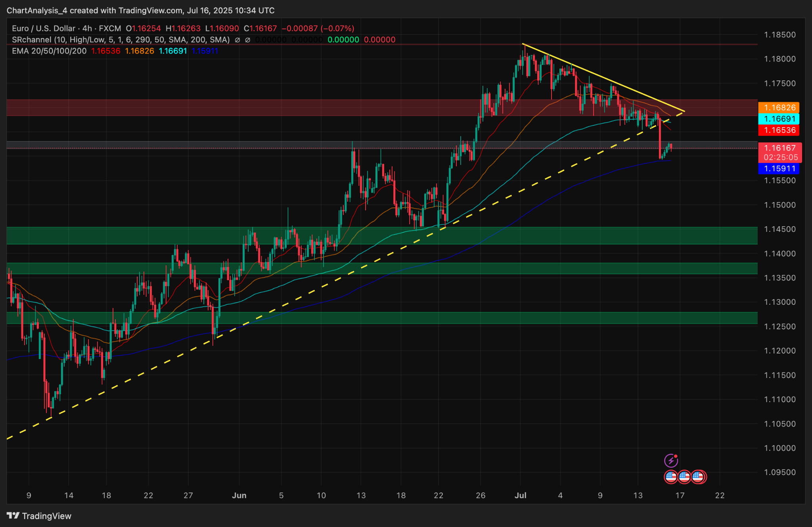812x527 pixels.
Task: Click the orange 1.16826 price scale label
Action: click(779, 107)
